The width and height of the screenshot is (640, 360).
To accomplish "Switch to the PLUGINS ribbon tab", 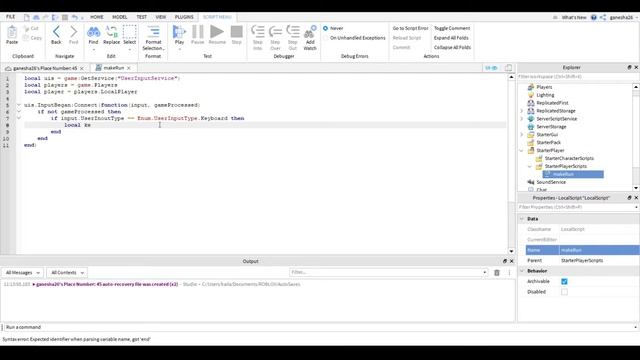I will (184, 17).
